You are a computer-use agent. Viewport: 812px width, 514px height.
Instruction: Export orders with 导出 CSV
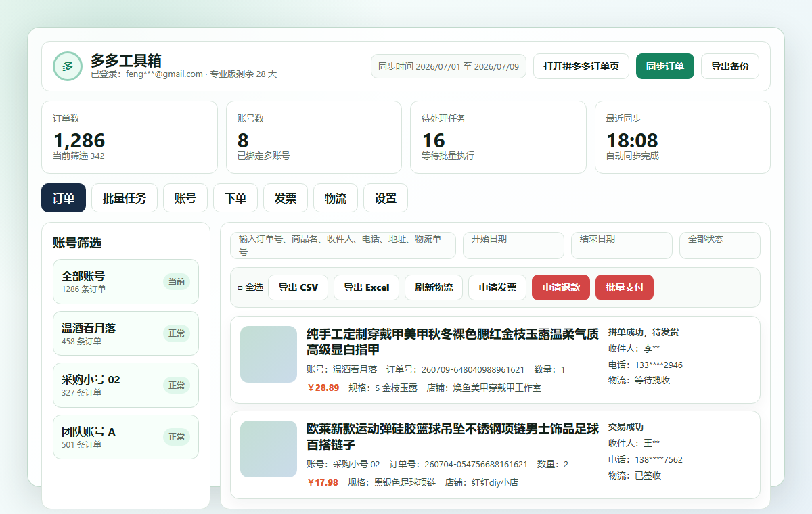298,287
